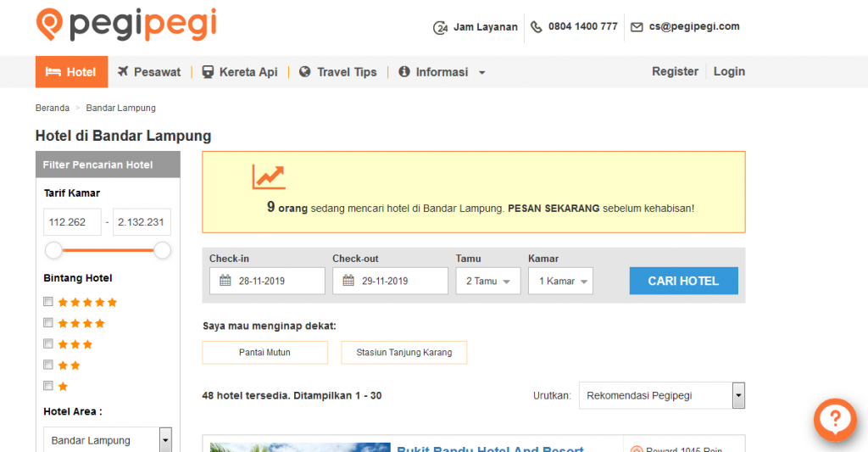Open the Informasi menu label
This screenshot has height=452, width=868.
tap(442, 72)
